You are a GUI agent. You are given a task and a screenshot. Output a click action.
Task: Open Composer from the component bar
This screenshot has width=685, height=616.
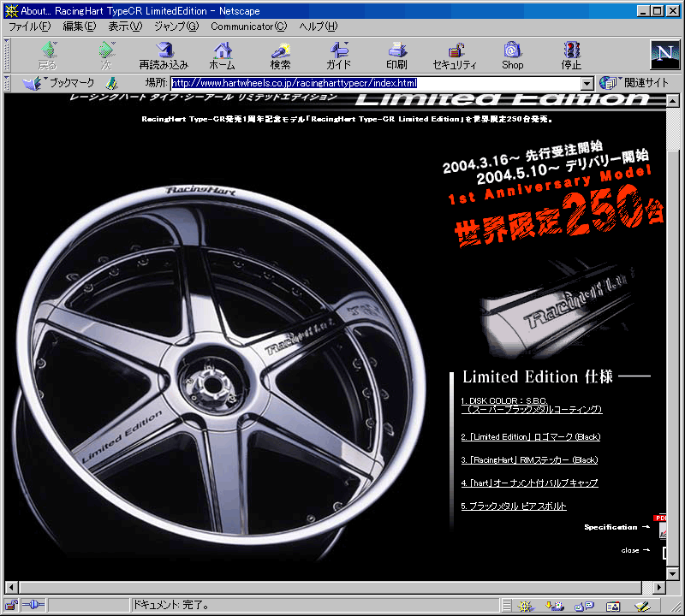[642, 606]
